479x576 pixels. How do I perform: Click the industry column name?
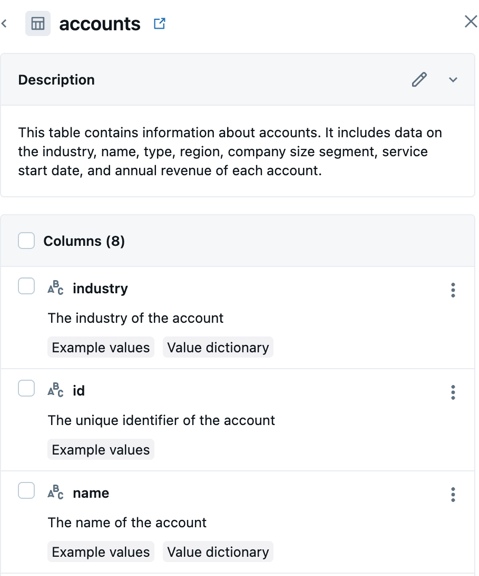100,288
